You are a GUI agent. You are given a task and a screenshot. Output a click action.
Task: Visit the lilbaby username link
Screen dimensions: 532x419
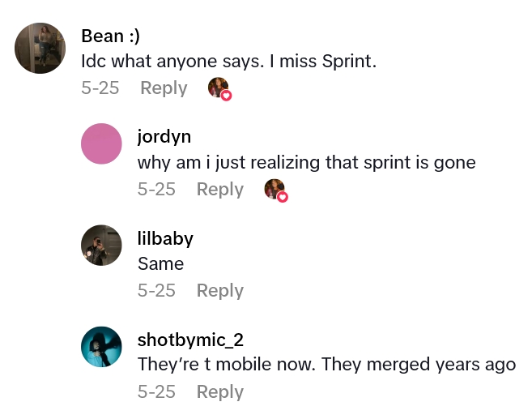165,238
